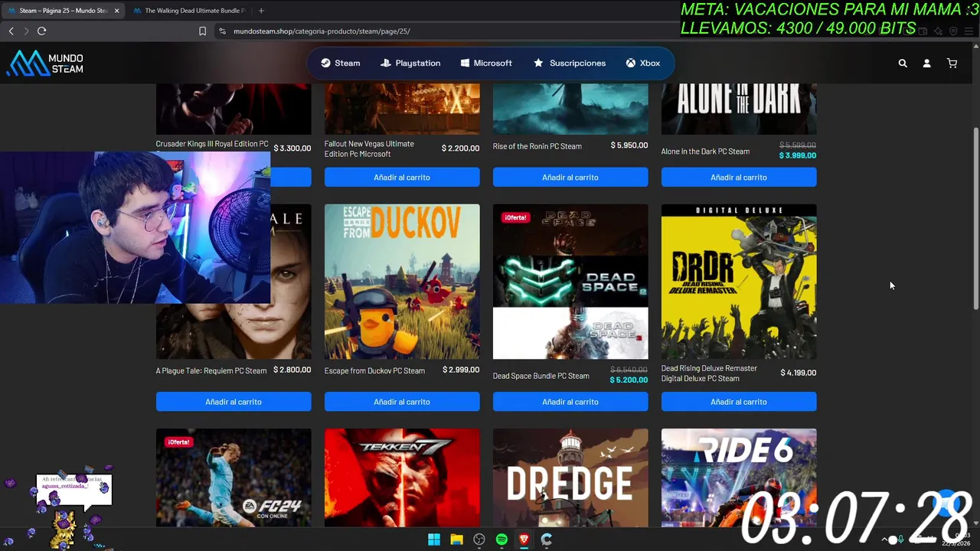Viewport: 980px width, 551px height.
Task: Open Escape from Duckov PC Steam link
Action: [x=374, y=371]
